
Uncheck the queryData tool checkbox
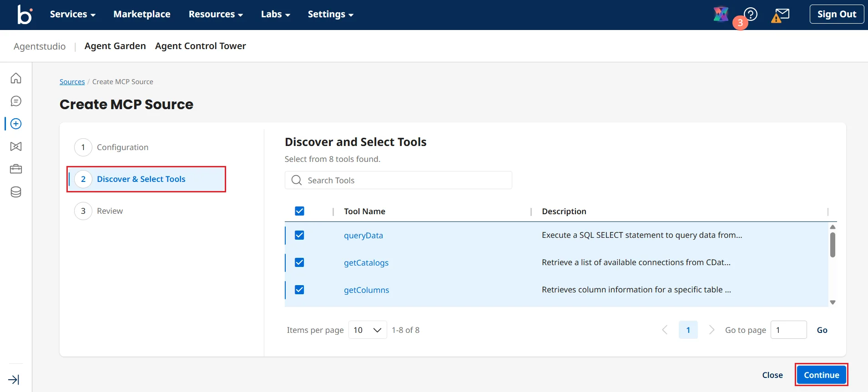coord(299,235)
